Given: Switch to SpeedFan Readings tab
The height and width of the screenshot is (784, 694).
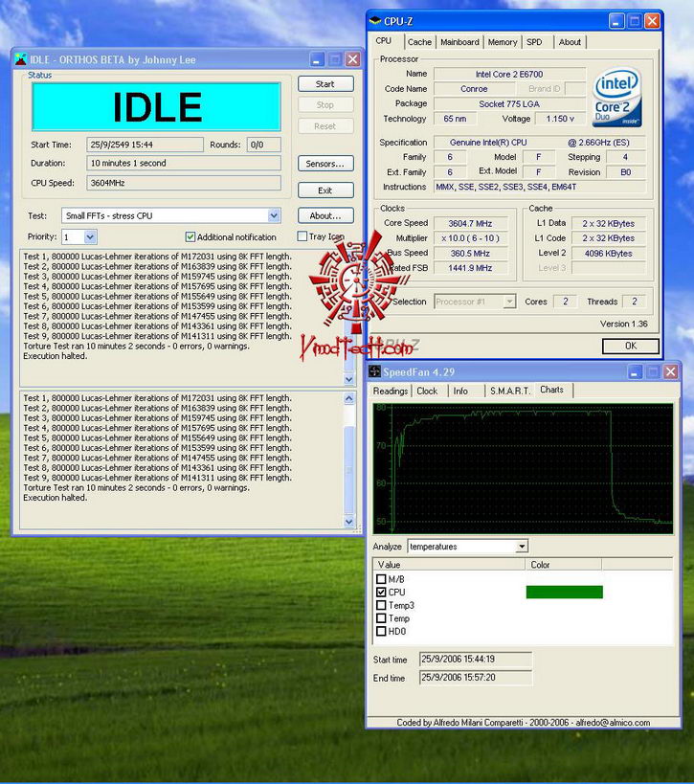Looking at the screenshot, I should coord(390,391).
